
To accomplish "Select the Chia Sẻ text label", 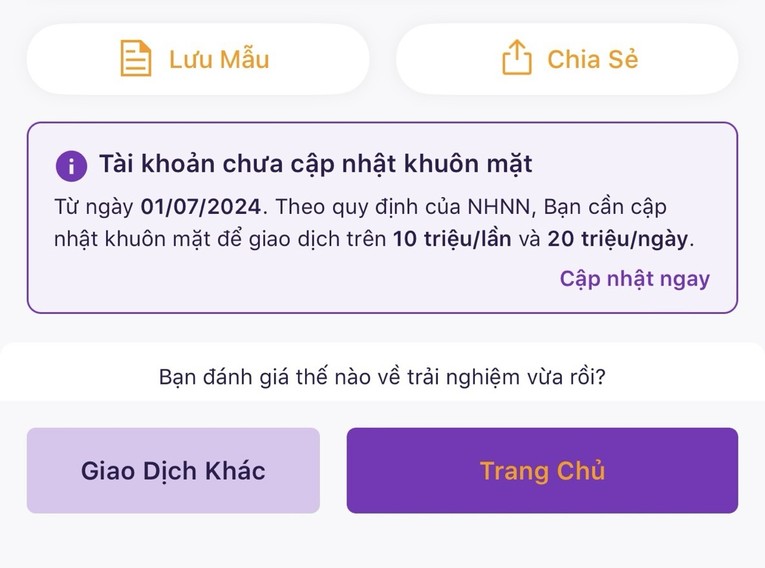I will [592, 59].
